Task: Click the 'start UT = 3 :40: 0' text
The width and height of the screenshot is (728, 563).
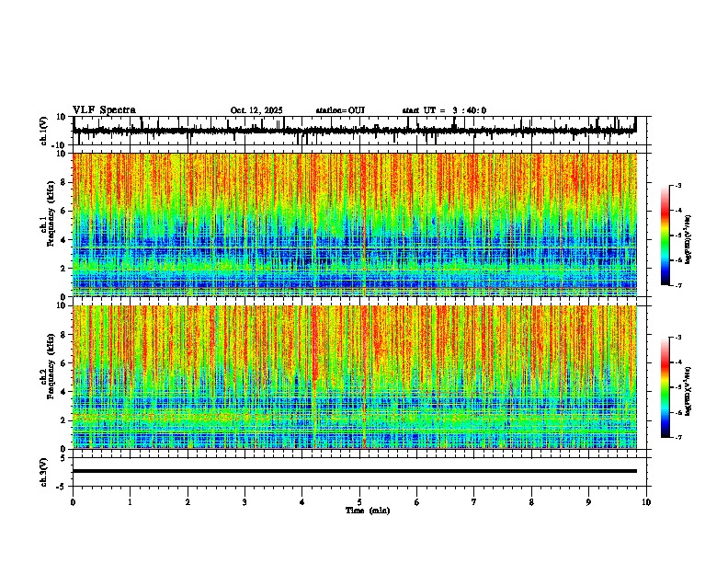Action: (x=444, y=110)
